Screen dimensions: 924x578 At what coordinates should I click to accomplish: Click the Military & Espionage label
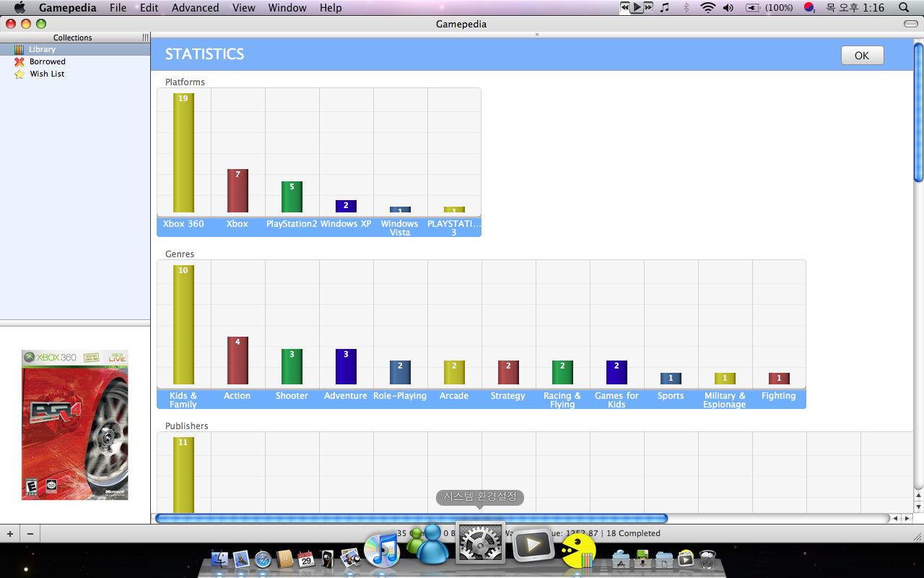pyautogui.click(x=725, y=400)
